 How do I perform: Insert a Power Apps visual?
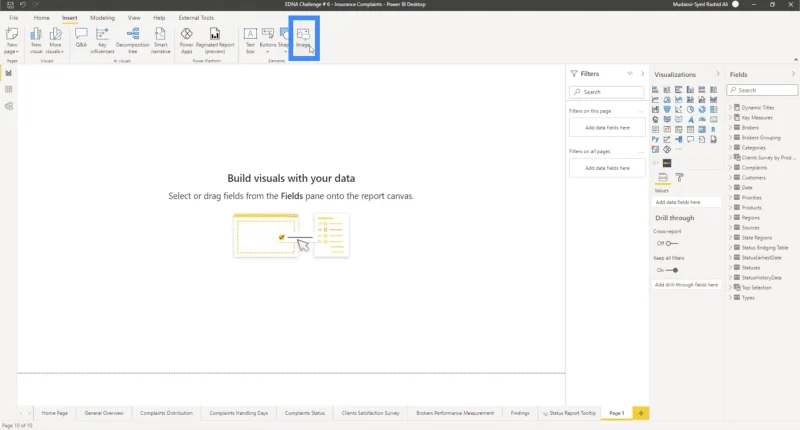coord(187,41)
